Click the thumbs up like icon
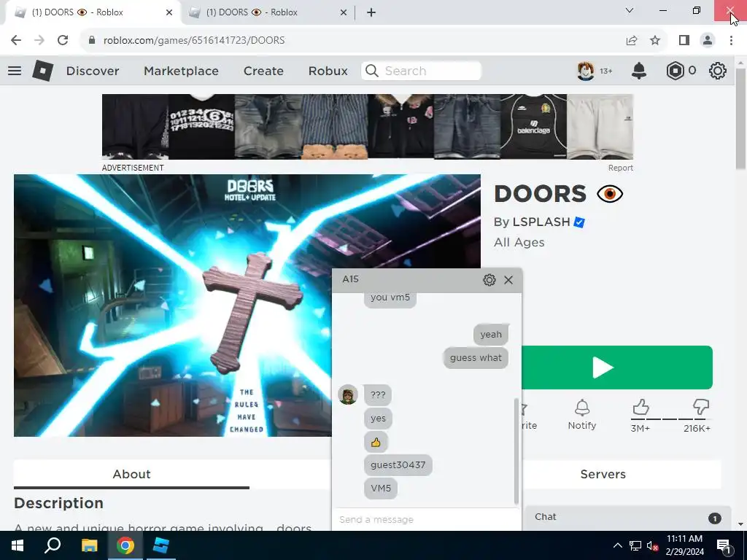747x560 pixels. pos(640,407)
